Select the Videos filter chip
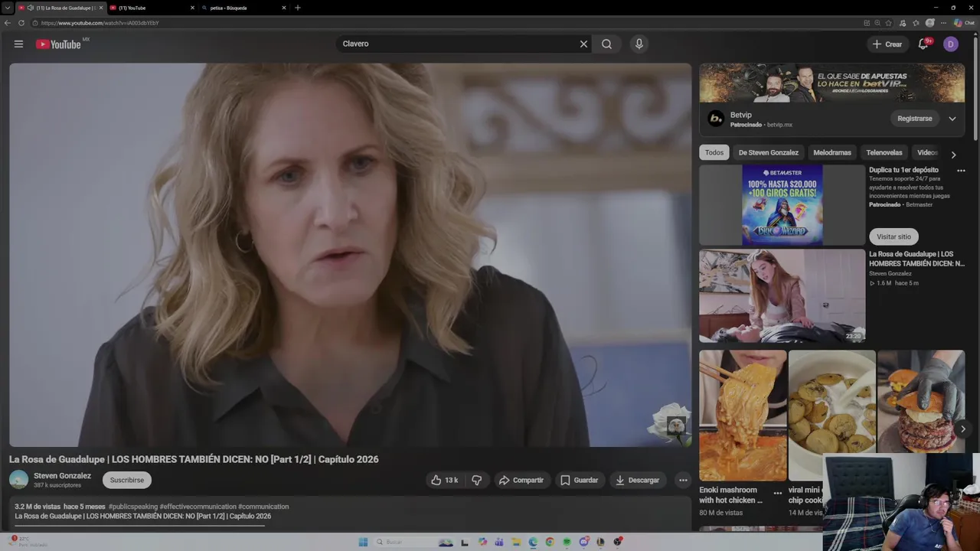 [927, 152]
